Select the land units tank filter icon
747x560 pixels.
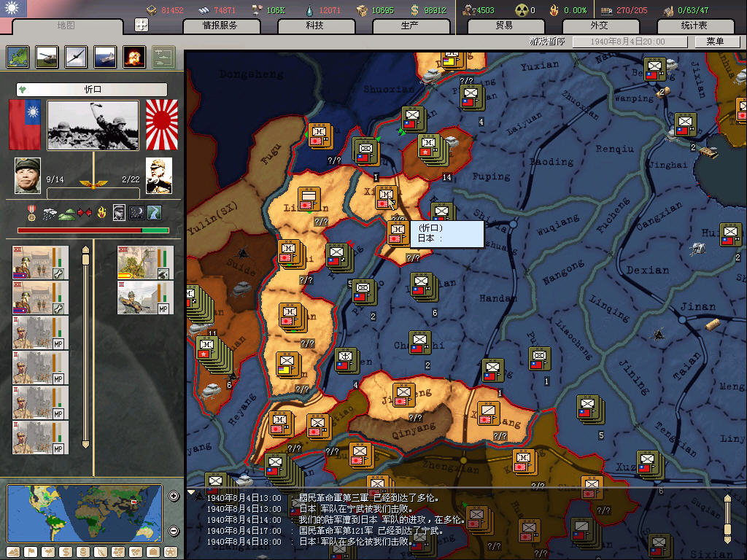(47, 57)
